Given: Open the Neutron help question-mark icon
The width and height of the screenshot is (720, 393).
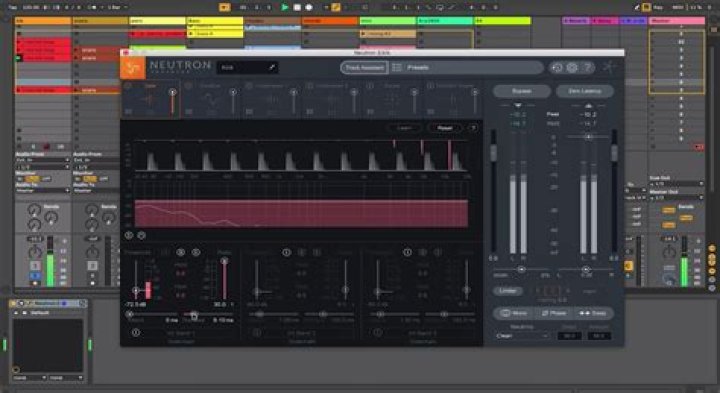Looking at the screenshot, I should coord(587,67).
